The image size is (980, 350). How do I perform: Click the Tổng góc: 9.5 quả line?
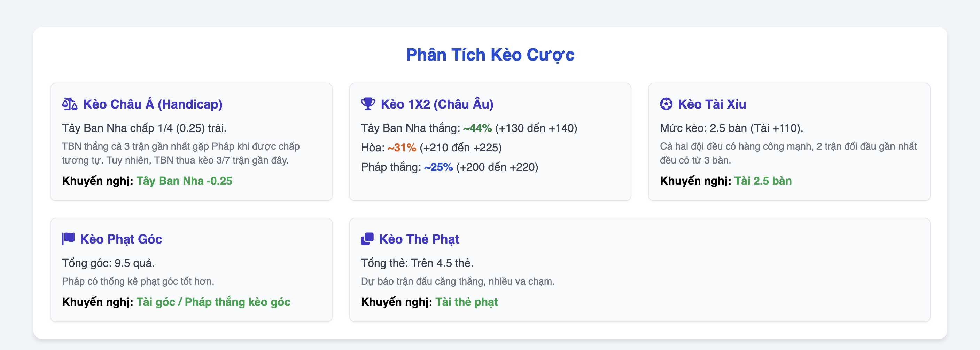[108, 263]
